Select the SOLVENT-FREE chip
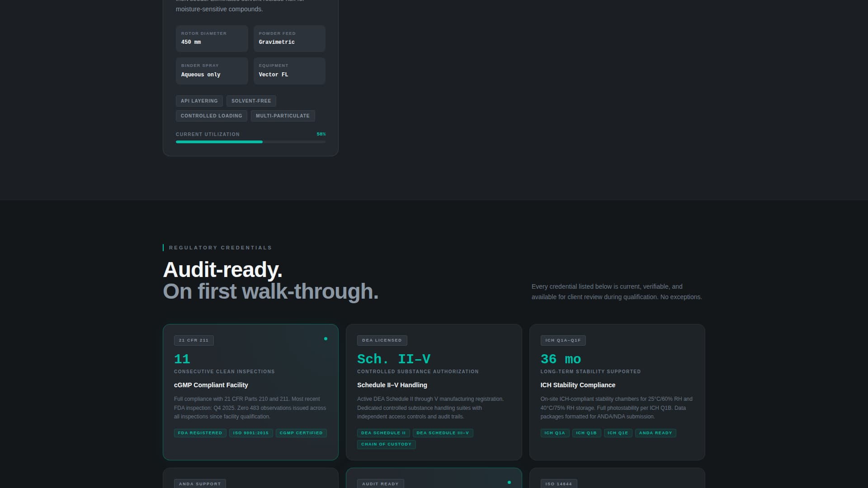Screen dimensions: 868x488 tap(251, 101)
